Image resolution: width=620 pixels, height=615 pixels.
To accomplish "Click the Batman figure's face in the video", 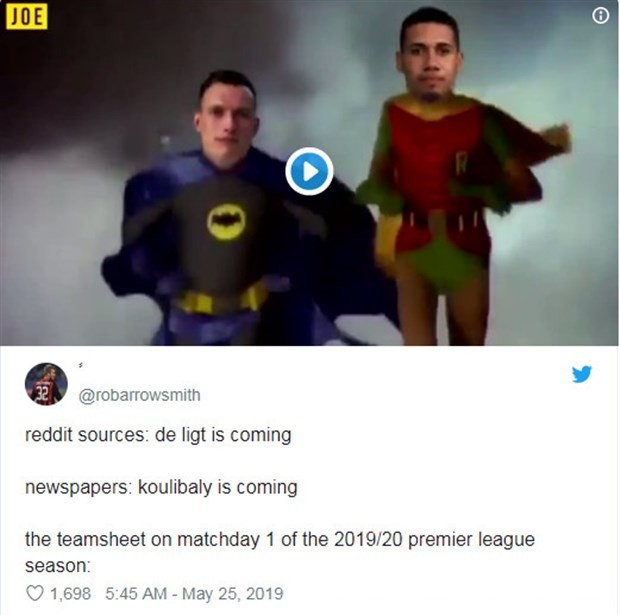I will pyautogui.click(x=225, y=121).
